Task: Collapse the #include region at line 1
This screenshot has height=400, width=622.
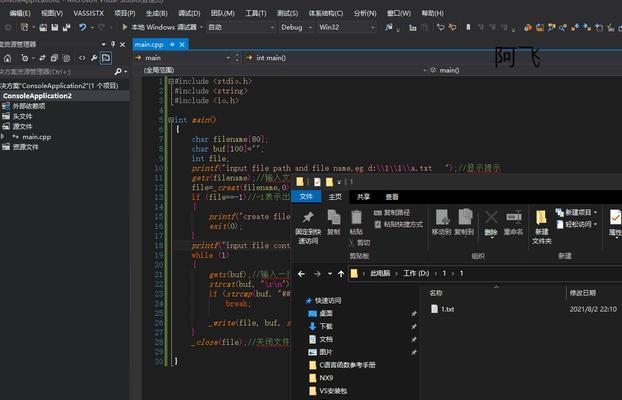Action: click(x=171, y=81)
